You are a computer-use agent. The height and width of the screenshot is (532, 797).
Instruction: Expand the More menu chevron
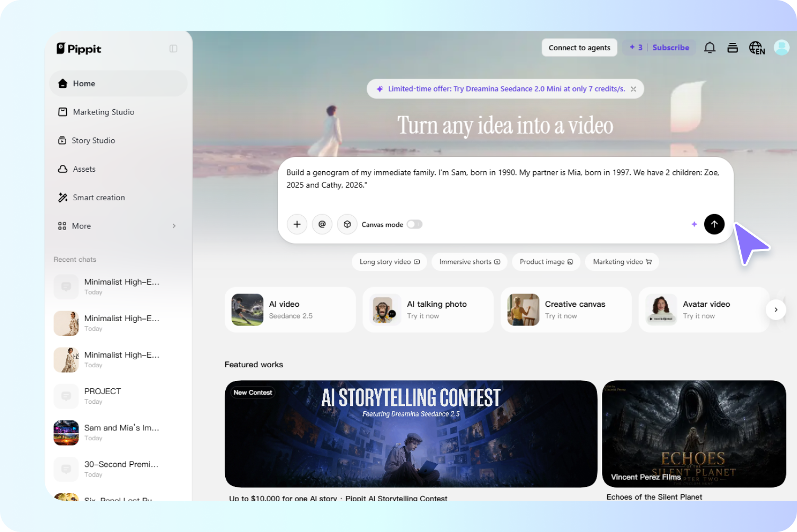coord(174,226)
